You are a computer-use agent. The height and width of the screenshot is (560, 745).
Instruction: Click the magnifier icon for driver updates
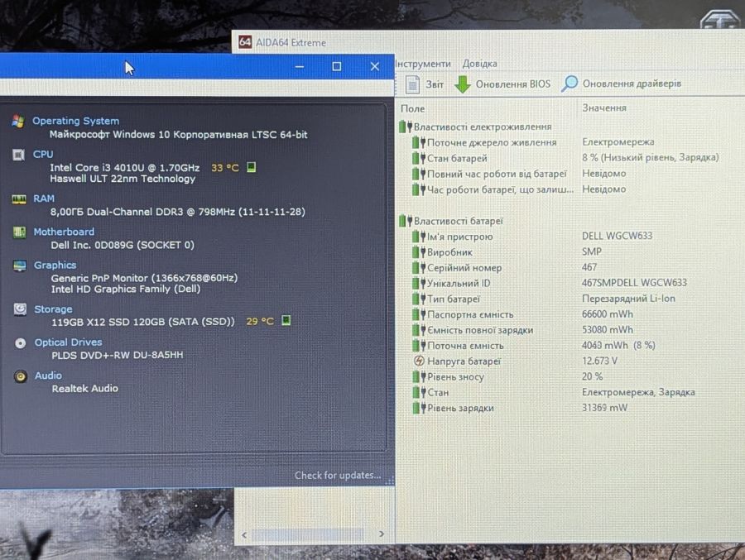(x=570, y=84)
